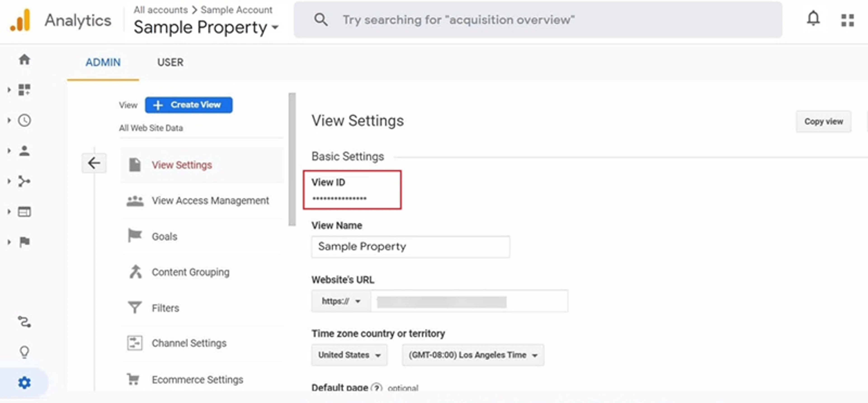868x403 pixels.
Task: Click the Content Grouping icon
Action: (135, 272)
